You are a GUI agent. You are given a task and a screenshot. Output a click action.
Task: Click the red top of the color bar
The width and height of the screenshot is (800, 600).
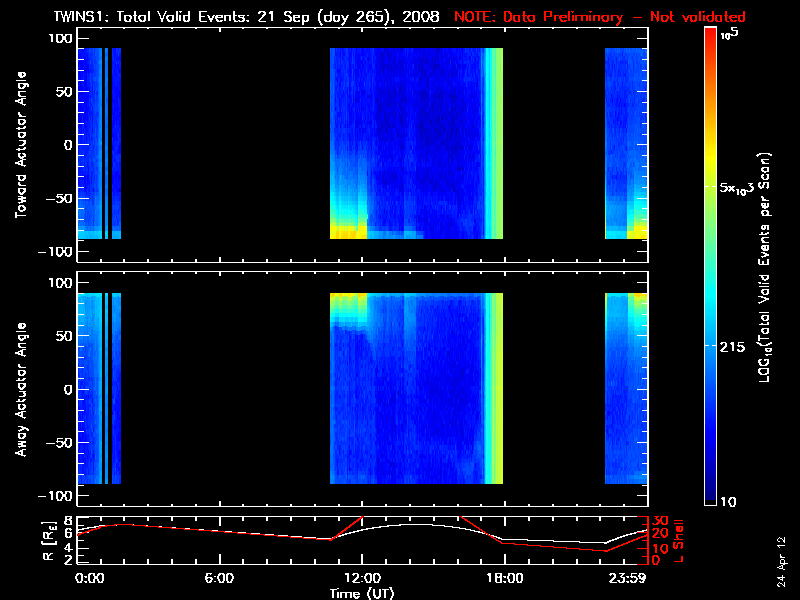tap(711, 34)
